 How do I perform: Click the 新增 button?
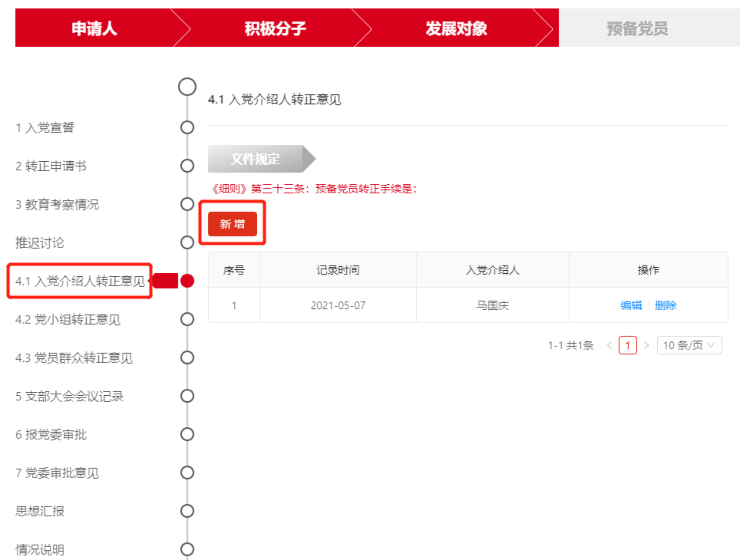(232, 224)
